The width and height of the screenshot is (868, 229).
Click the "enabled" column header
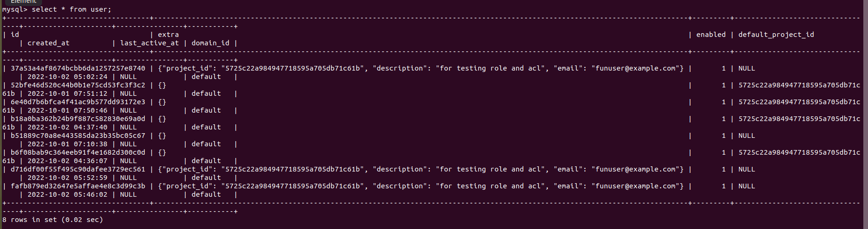[710, 35]
